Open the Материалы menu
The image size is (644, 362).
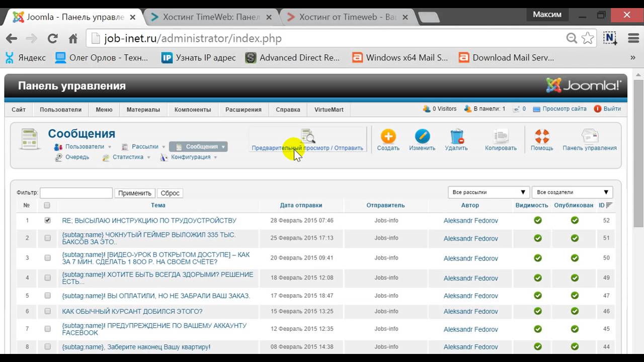coord(143,110)
